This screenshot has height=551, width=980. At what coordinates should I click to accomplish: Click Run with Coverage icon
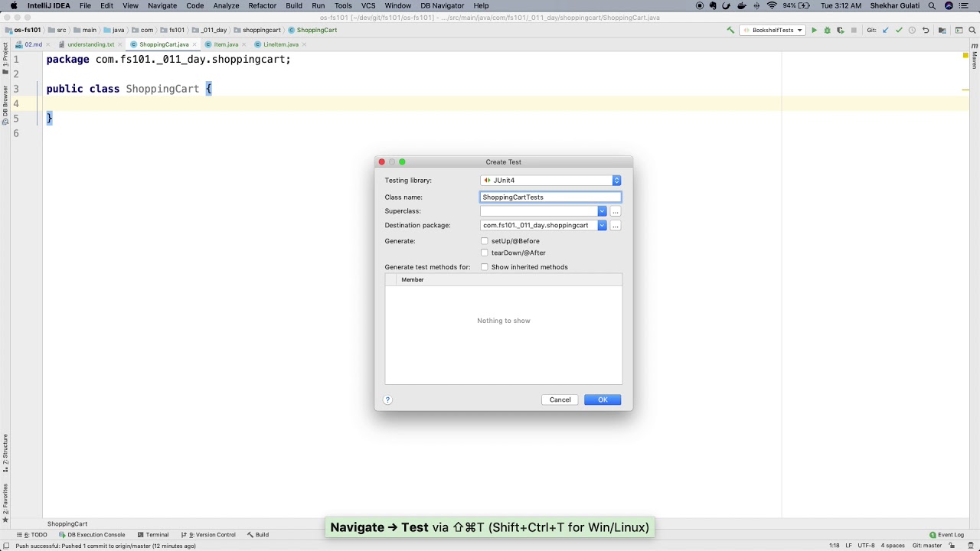(840, 31)
